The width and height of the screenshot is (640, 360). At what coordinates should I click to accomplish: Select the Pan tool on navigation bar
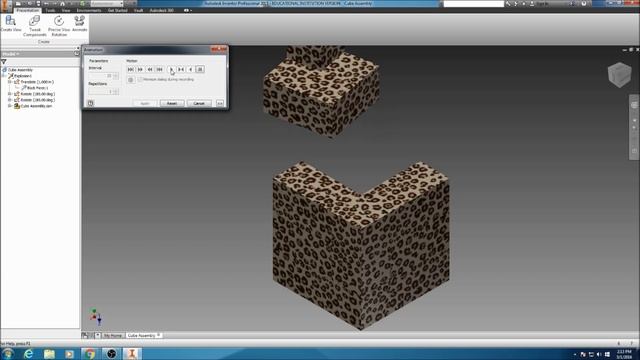(x=634, y=120)
